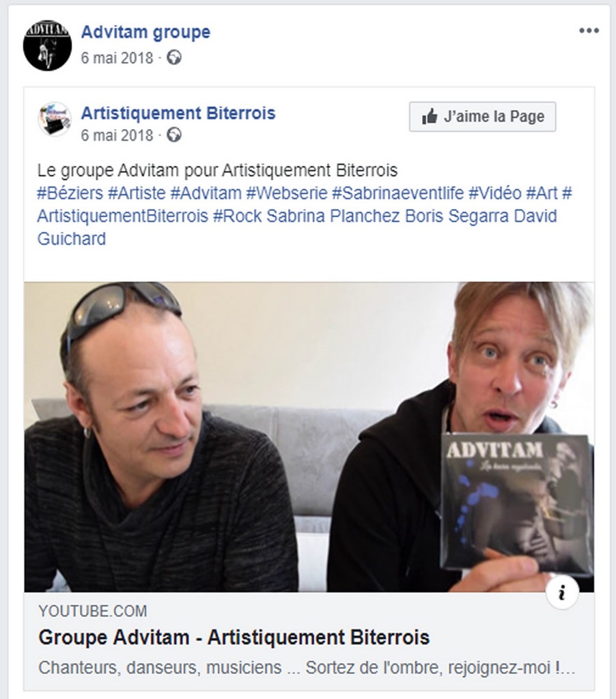This screenshot has width=616, height=699.
Task: Click the #Vidéo hashtag
Action: click(494, 193)
